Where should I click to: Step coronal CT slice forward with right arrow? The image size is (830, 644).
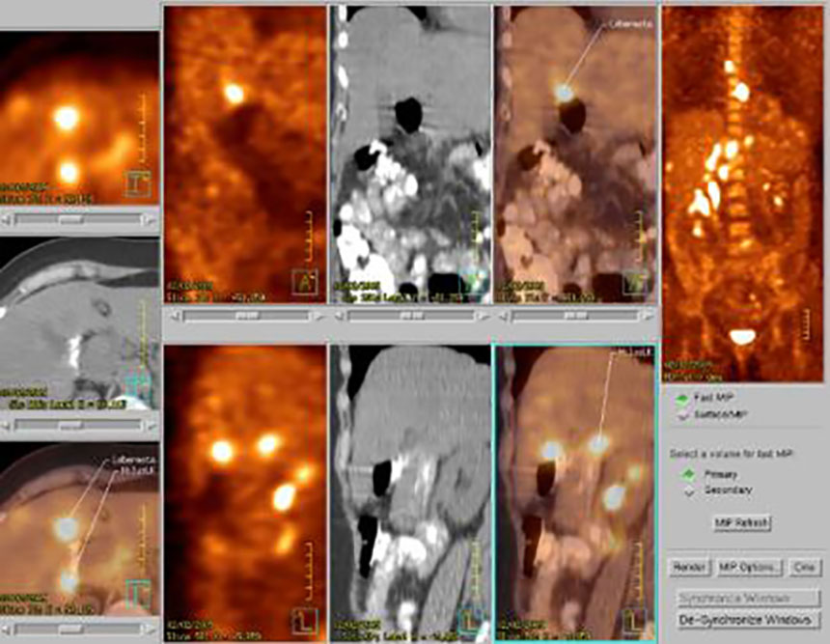click(x=483, y=316)
